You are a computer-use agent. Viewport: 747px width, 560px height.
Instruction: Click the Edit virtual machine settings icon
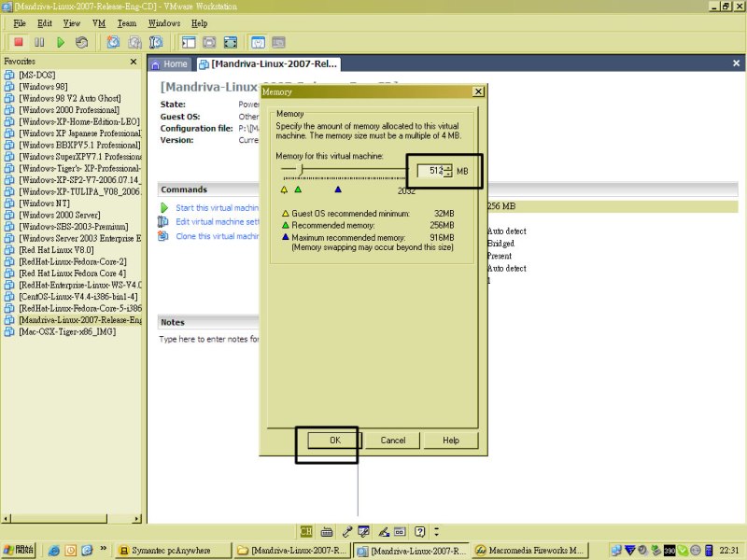tap(162, 221)
